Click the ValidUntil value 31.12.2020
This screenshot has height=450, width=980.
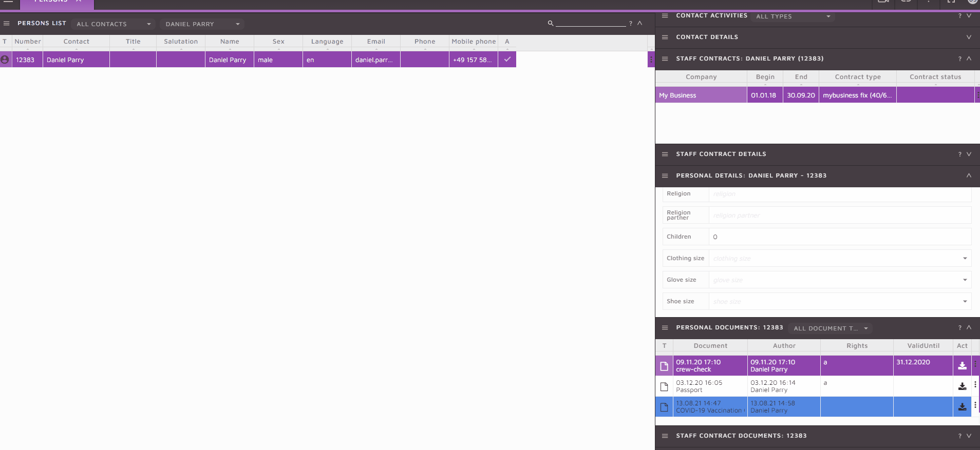click(913, 362)
